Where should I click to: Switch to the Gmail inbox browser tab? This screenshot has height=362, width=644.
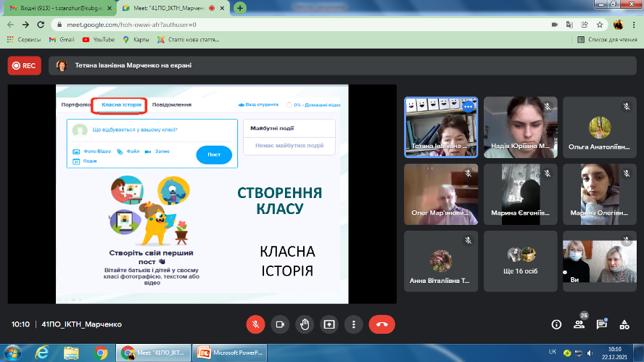click(58, 8)
